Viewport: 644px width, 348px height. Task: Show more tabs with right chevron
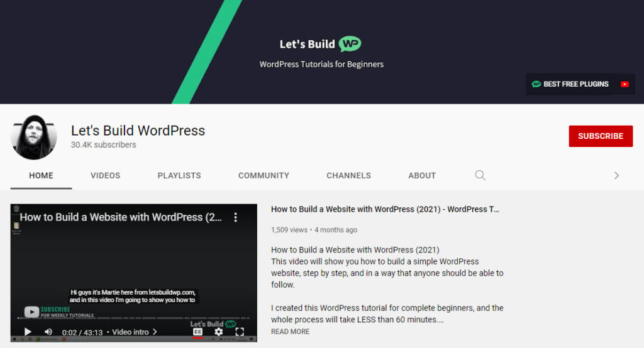616,175
